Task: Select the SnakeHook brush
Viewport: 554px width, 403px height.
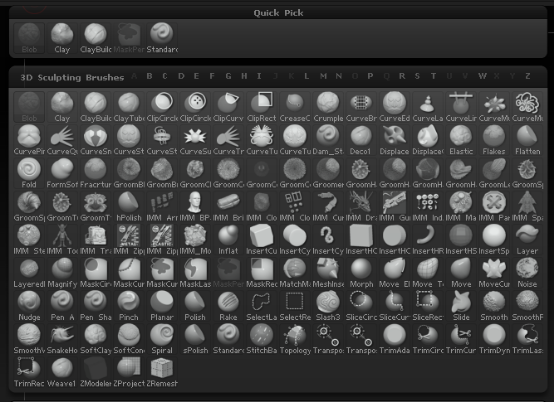Action: pyautogui.click(x=62, y=339)
